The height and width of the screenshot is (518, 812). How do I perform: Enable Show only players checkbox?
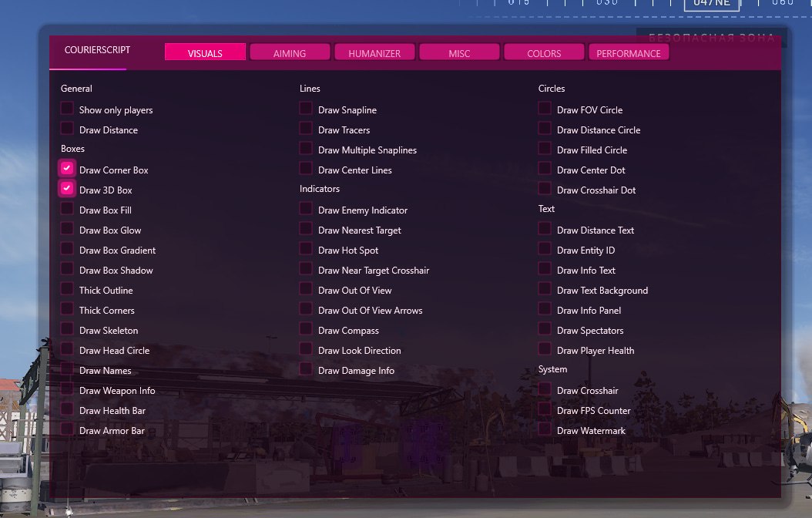[67, 108]
